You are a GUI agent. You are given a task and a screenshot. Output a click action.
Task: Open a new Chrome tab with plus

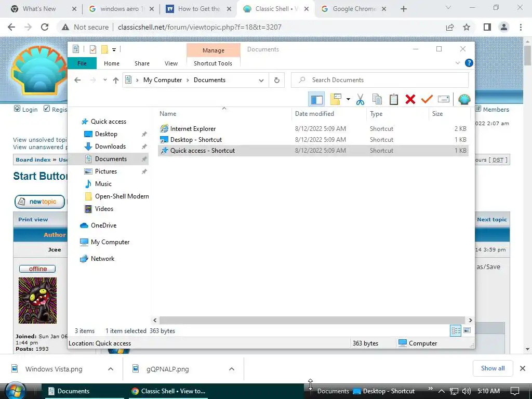pos(403,9)
